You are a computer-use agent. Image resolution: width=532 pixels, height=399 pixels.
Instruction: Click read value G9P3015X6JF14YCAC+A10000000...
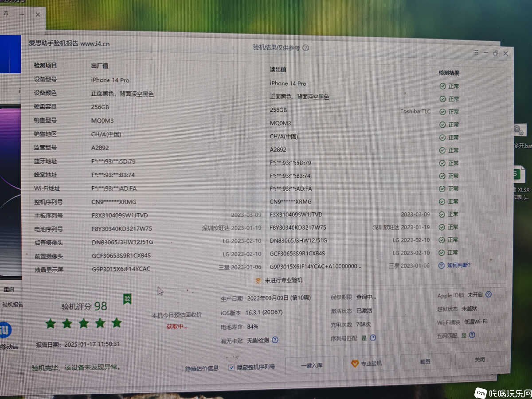click(x=316, y=266)
